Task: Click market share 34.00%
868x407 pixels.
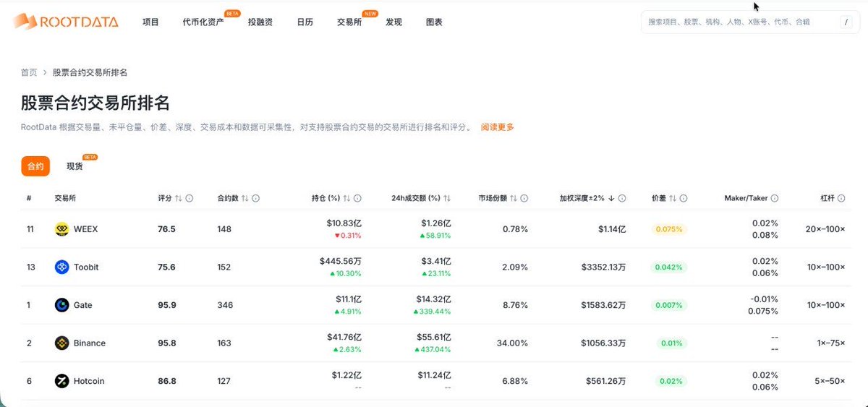Action: 512,343
